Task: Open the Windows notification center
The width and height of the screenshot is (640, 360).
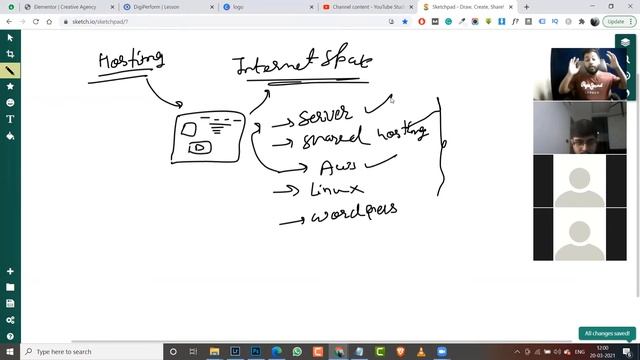Action: pos(627,351)
